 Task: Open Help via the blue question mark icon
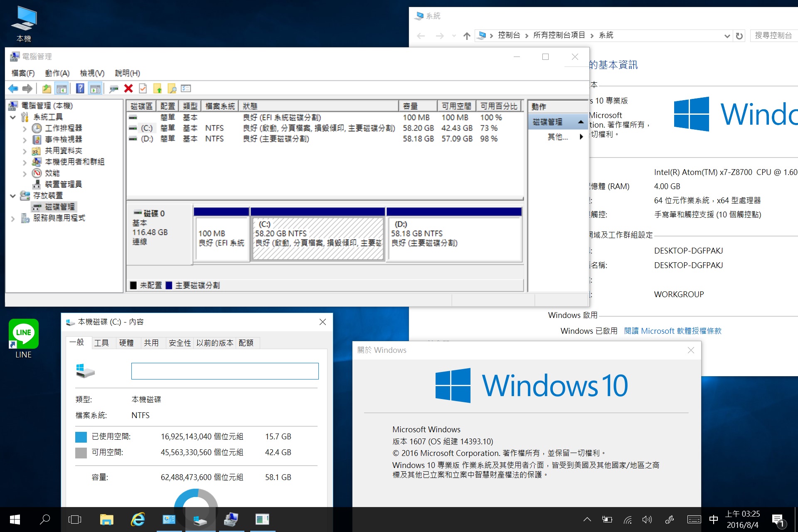(x=80, y=89)
